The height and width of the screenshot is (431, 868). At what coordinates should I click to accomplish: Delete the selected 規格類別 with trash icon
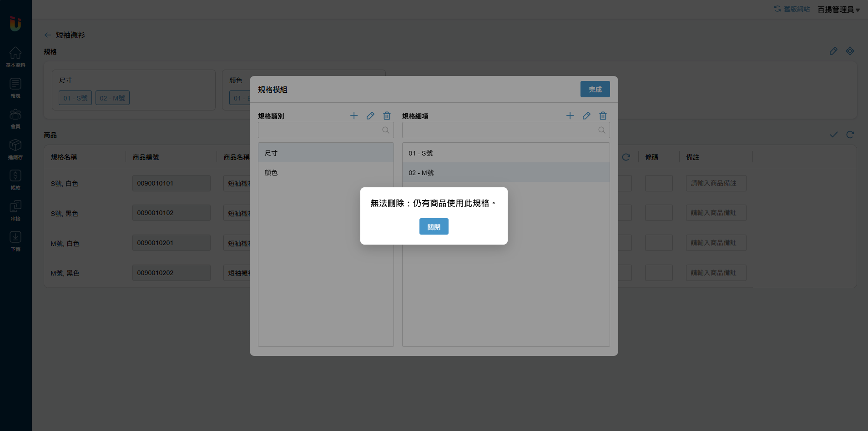(387, 116)
